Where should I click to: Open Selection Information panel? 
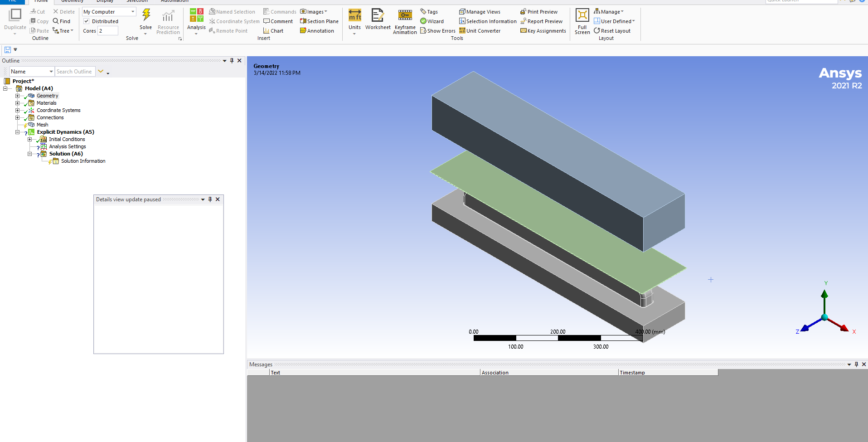tap(488, 21)
